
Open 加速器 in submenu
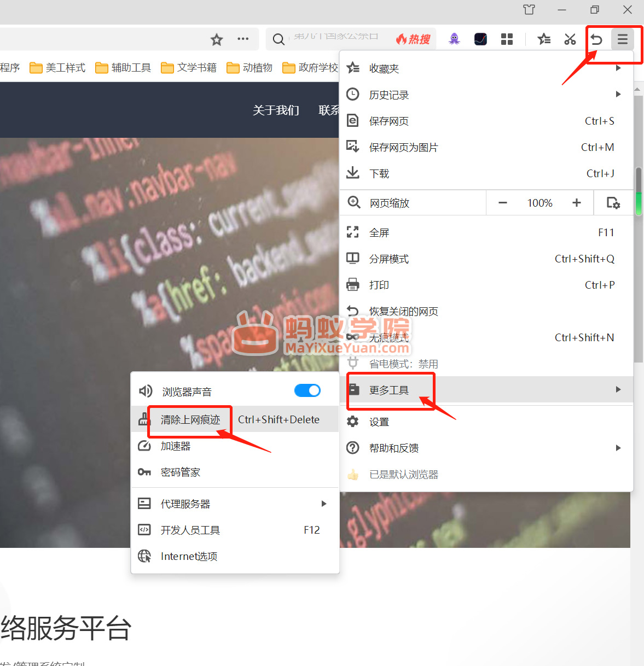[235, 446]
